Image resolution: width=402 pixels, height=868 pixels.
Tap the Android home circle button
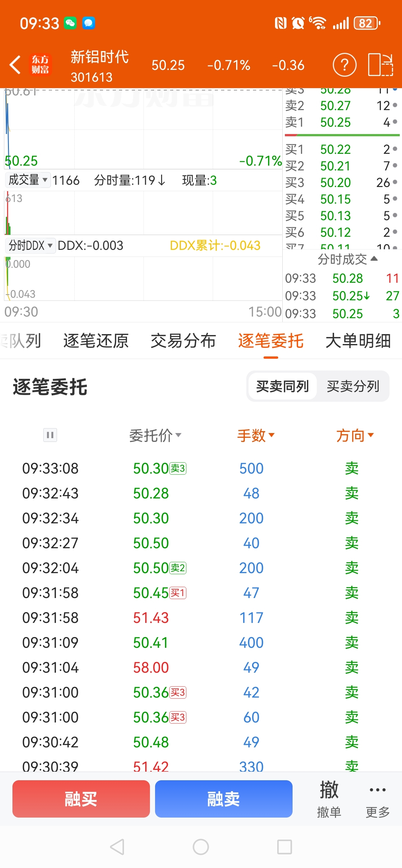click(201, 847)
